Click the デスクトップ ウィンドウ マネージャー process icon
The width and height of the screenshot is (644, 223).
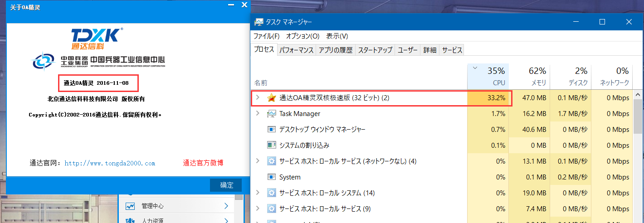click(272, 130)
